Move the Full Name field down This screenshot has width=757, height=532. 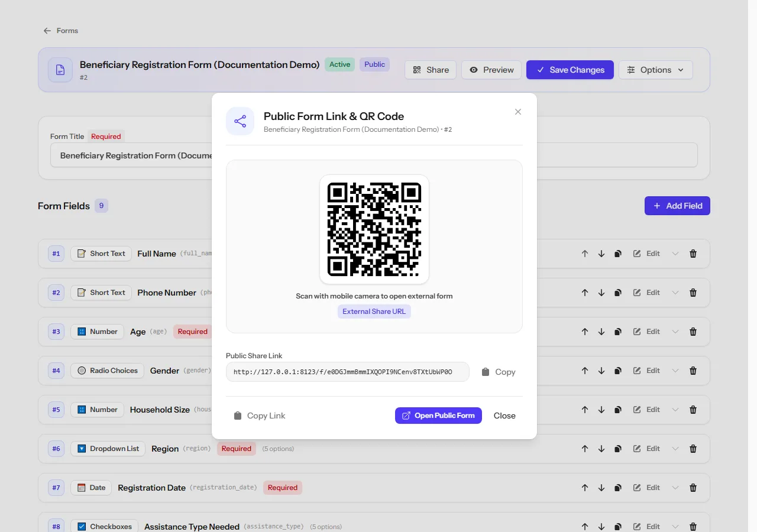click(x=601, y=254)
